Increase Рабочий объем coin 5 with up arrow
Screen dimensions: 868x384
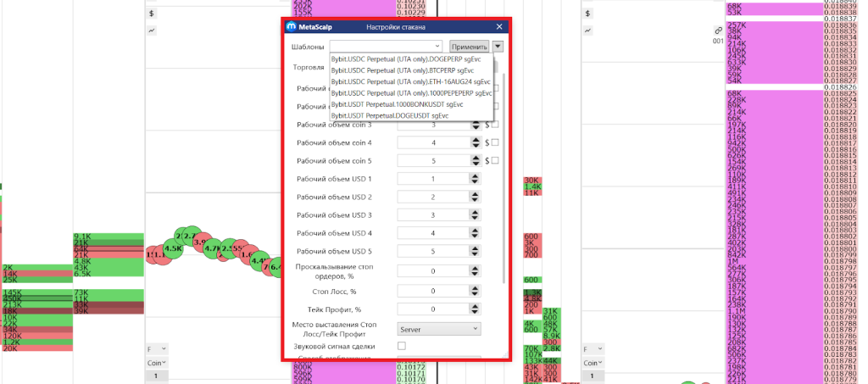476,158
